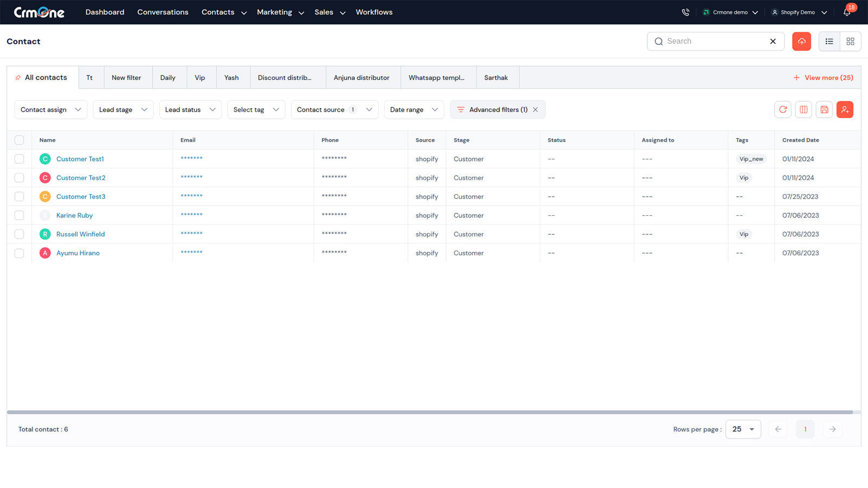Open the phone call icon in header

coord(686,12)
